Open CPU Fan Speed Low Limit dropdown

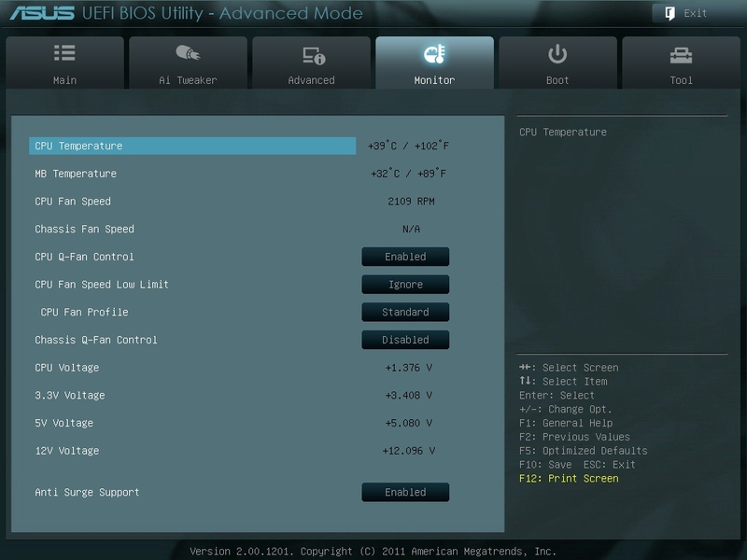[x=405, y=285]
